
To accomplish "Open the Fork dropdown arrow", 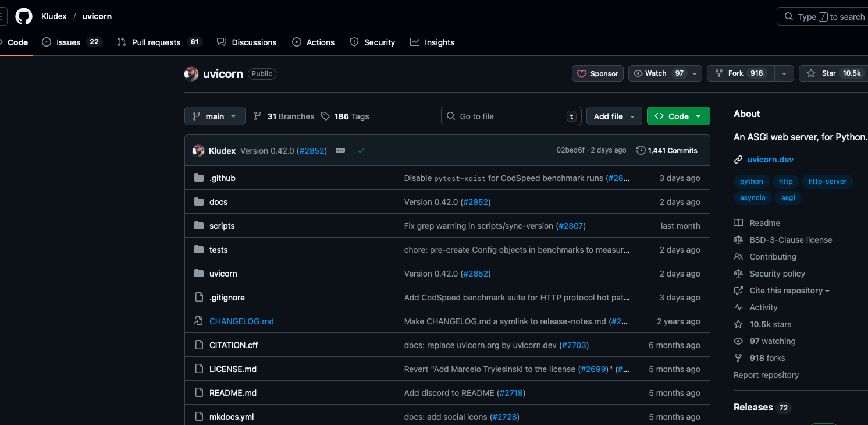I will (x=784, y=73).
